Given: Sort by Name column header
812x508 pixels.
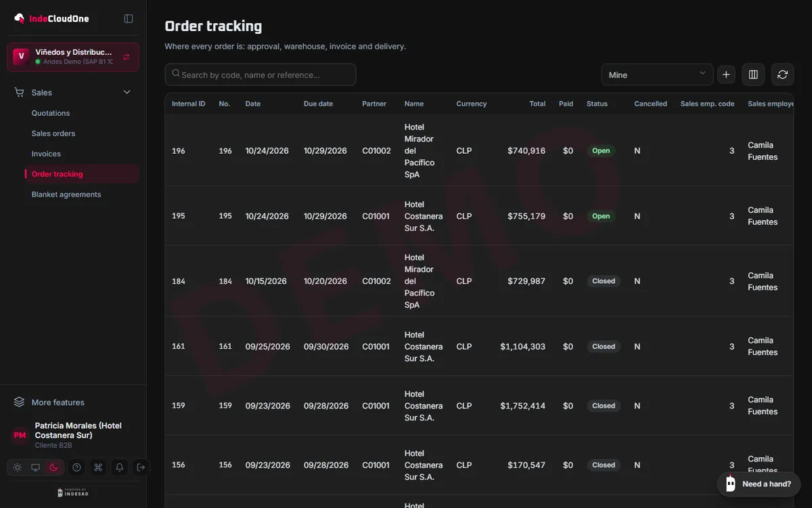Looking at the screenshot, I should (x=414, y=104).
